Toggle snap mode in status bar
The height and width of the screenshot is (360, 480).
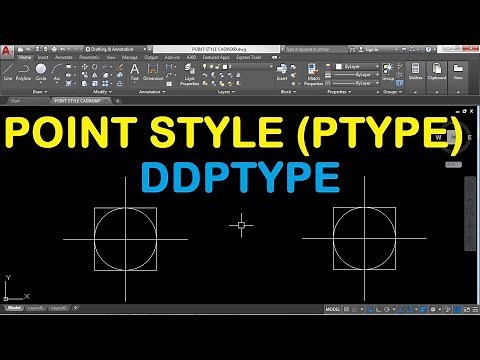tap(355, 309)
